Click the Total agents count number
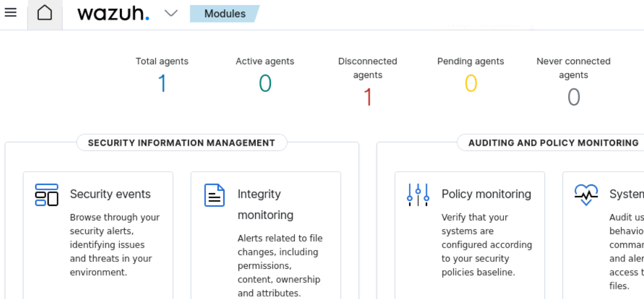 pos(162,84)
